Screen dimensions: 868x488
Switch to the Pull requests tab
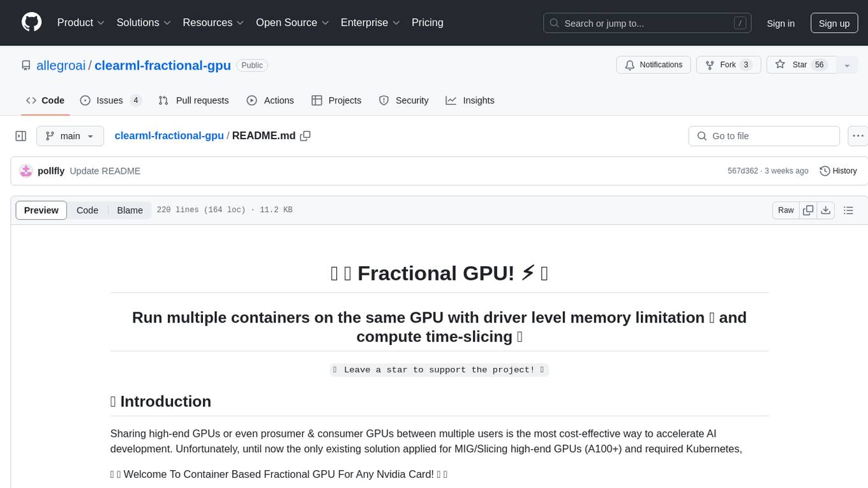coord(193,100)
